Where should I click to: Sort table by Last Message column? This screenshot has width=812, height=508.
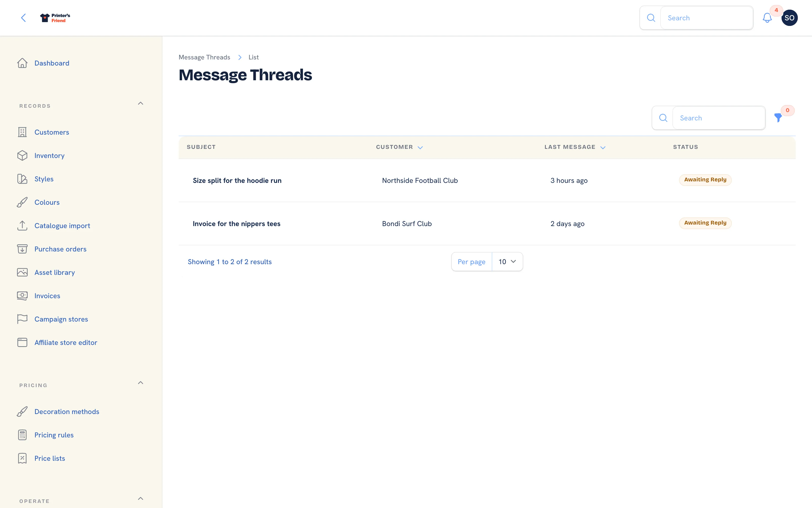coord(574,147)
